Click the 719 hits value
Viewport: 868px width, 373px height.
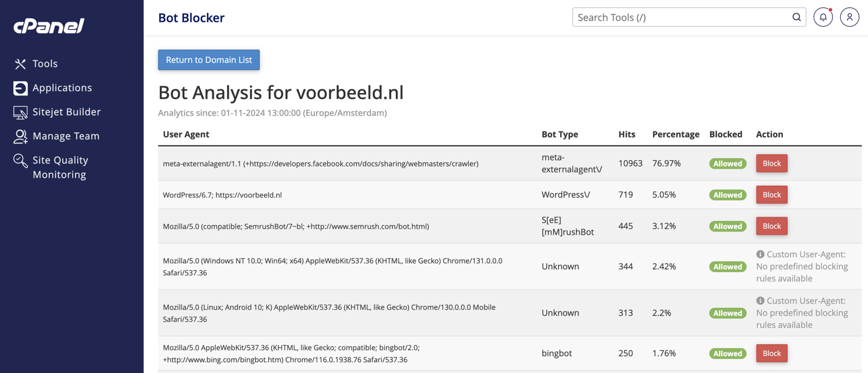(626, 195)
